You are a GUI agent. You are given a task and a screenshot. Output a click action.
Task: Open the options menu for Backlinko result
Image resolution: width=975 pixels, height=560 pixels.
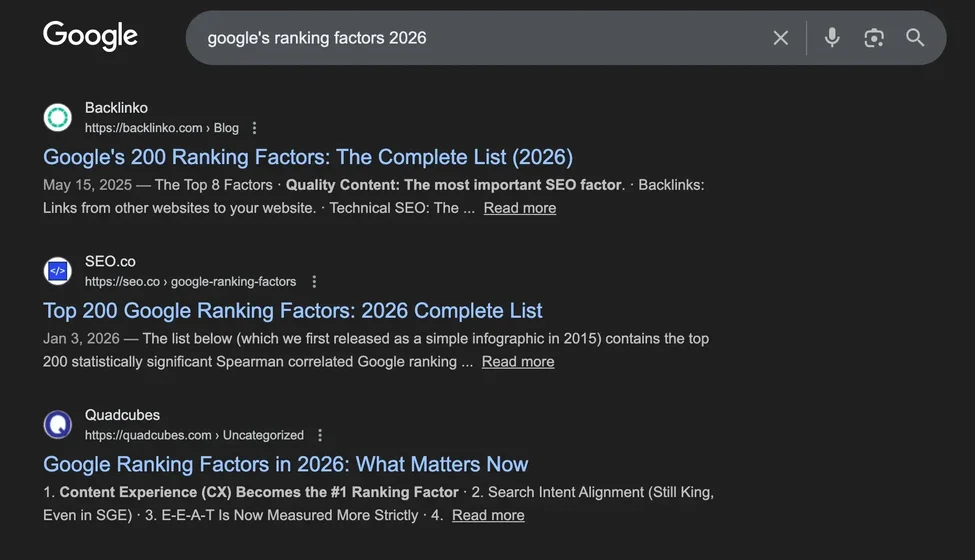(x=254, y=128)
